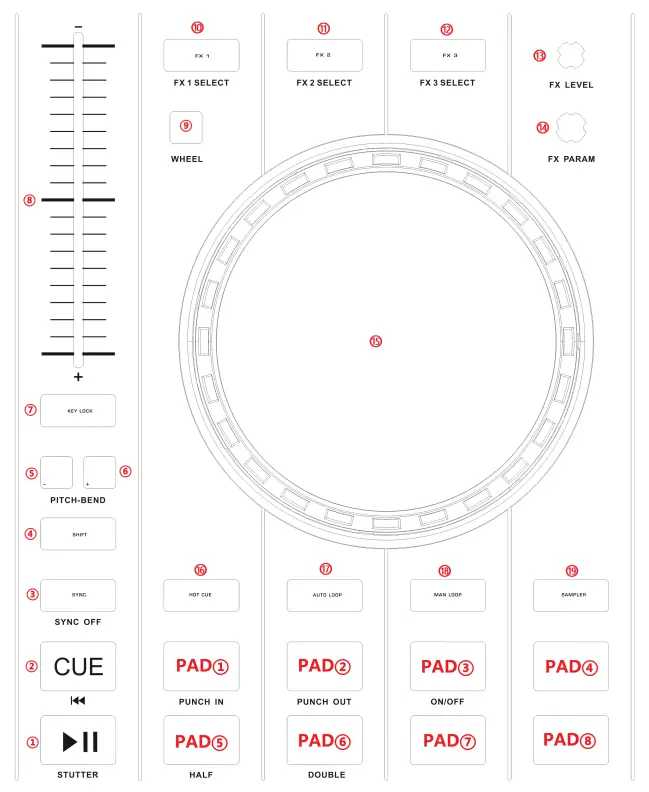Toggle the SYNC button
The height and width of the screenshot is (792, 649).
click(x=78, y=595)
